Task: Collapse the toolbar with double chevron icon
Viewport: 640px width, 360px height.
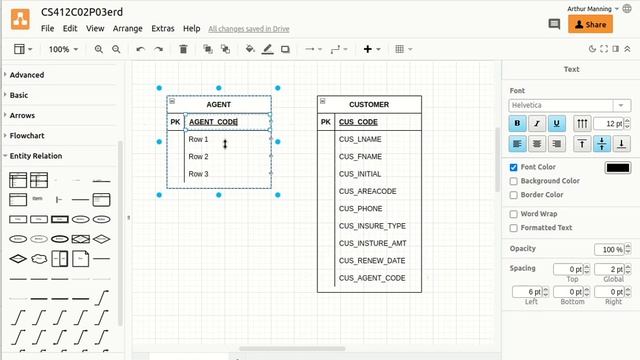Action: (x=627, y=49)
